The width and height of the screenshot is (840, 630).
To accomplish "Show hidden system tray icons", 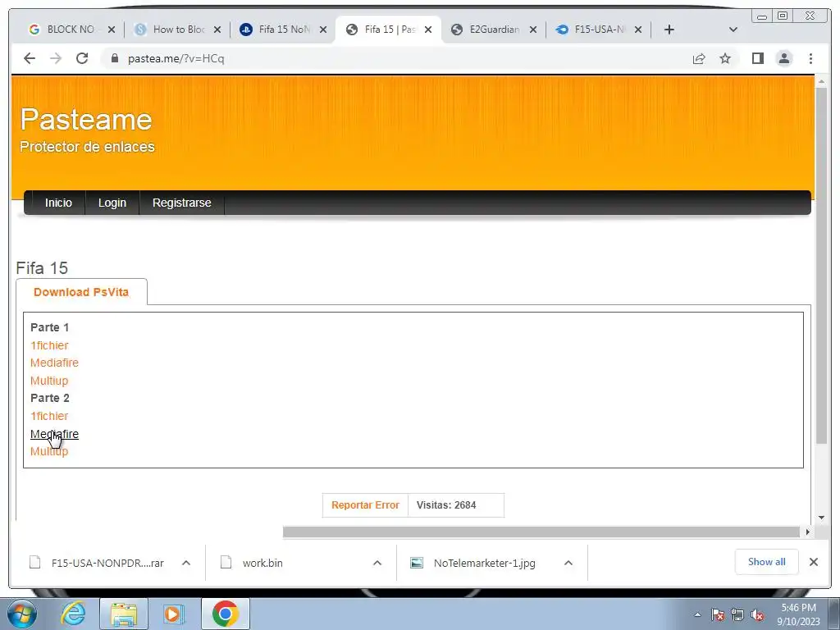I will point(697,614).
